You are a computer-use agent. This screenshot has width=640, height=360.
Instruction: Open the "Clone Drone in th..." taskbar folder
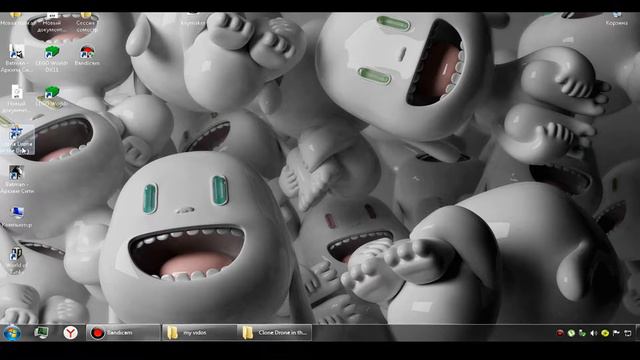pos(275,333)
